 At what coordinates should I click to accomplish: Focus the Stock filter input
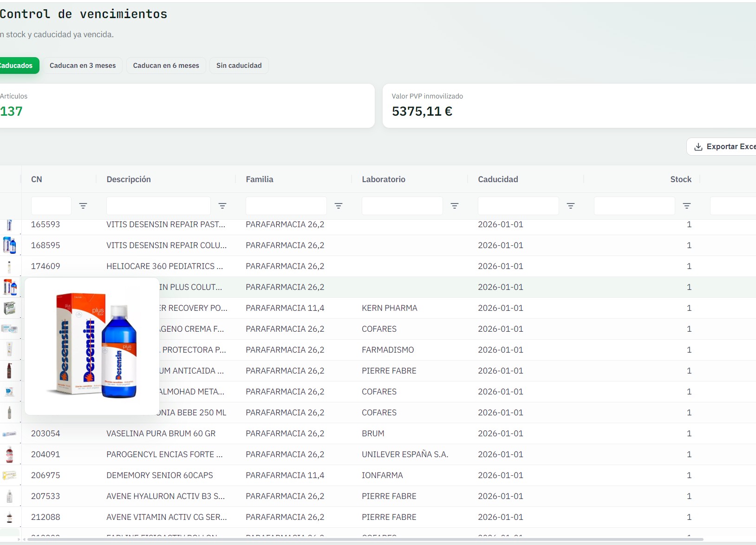point(634,206)
